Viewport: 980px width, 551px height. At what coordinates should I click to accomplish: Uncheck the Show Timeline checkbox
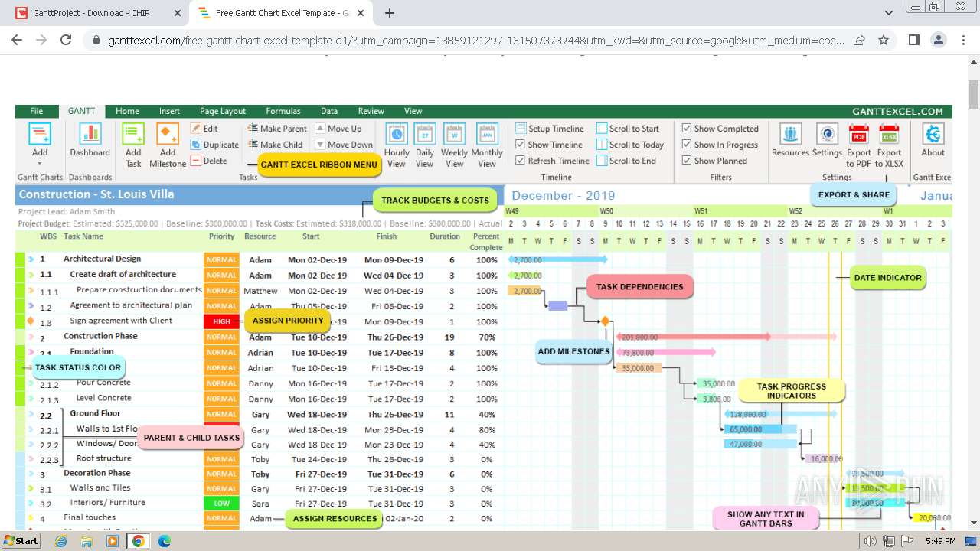pyautogui.click(x=521, y=145)
